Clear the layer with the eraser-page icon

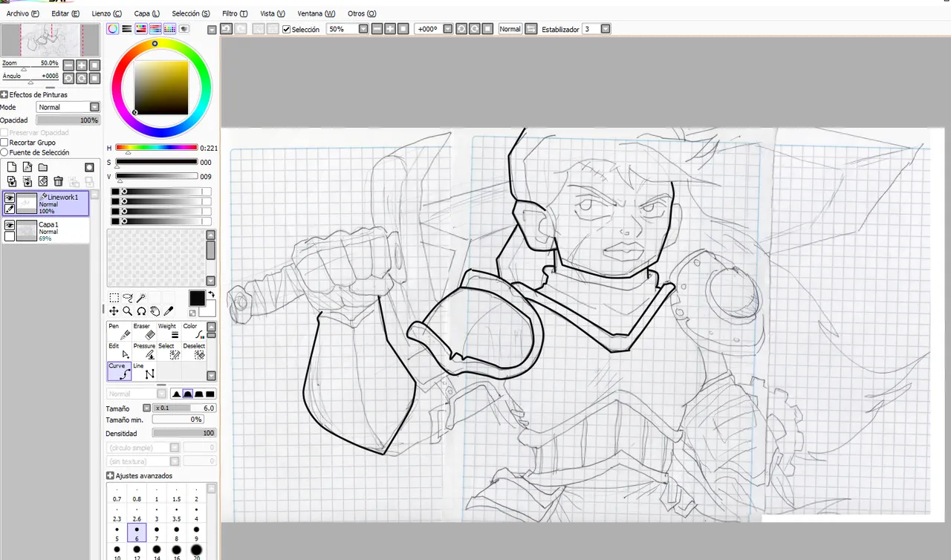(42, 181)
